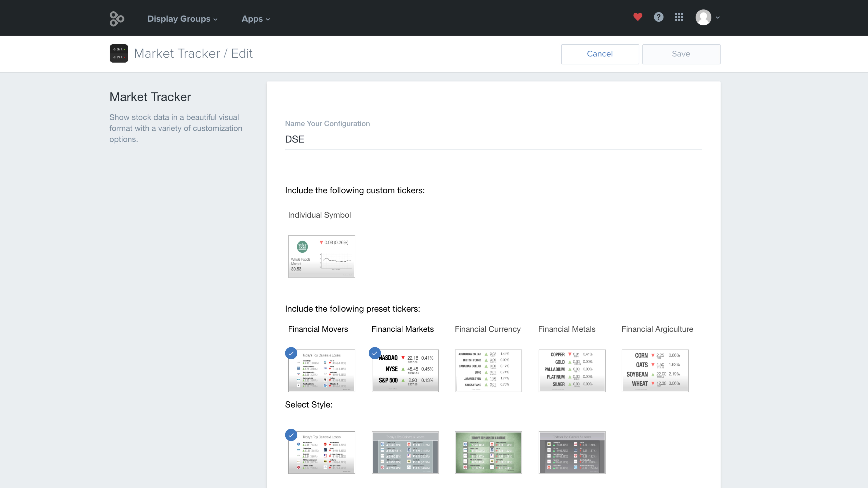Screen dimensions: 868x488
Task: Open the help question mark icon
Action: 658,17
